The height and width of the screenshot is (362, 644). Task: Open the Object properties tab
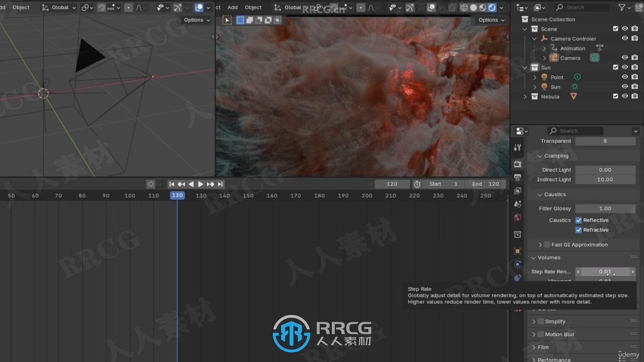(518, 251)
